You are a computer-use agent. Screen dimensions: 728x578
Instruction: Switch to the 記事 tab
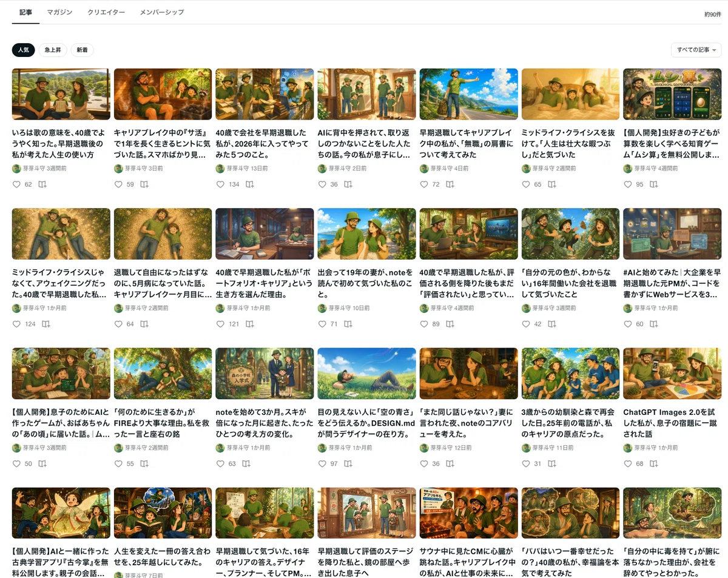[x=25, y=12]
